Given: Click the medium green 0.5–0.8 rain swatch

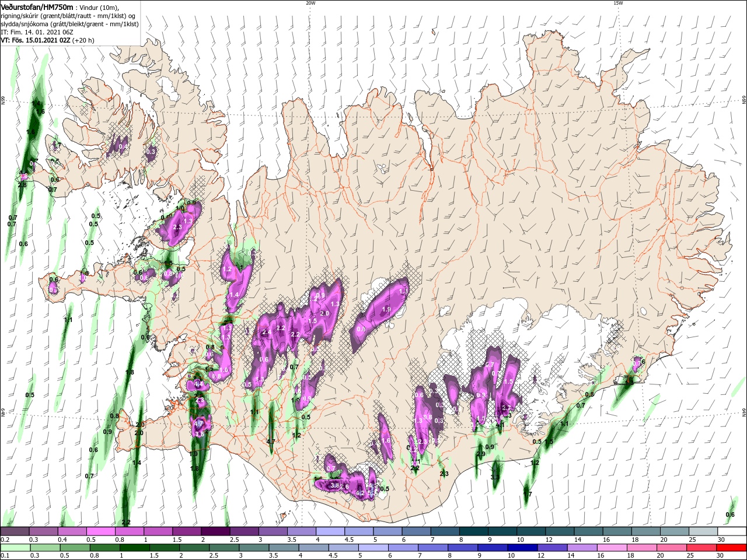Looking at the screenshot, I should pyautogui.click(x=75, y=548).
